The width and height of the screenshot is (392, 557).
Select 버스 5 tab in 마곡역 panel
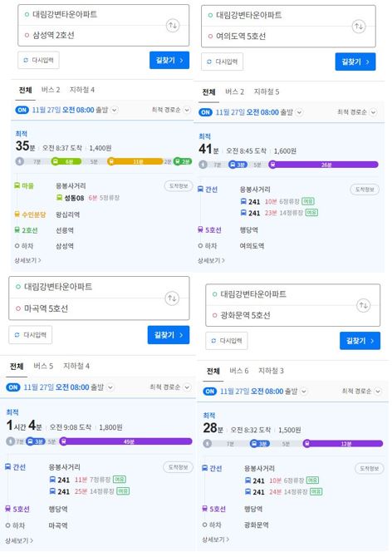click(x=43, y=366)
